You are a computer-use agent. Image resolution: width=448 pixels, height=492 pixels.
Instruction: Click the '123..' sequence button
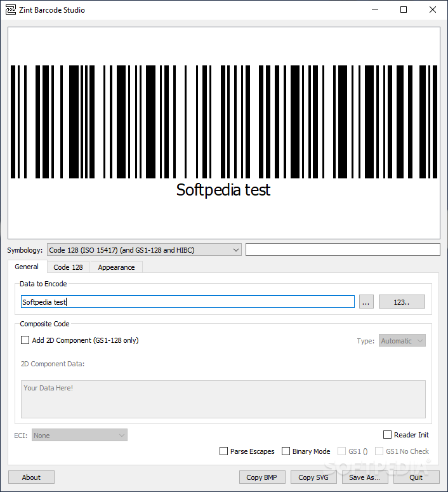tap(401, 302)
